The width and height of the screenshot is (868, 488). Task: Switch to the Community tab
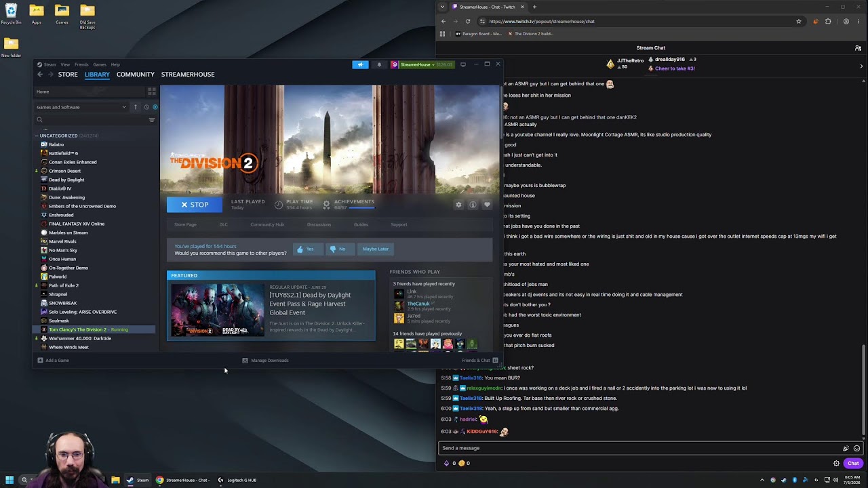coord(136,75)
